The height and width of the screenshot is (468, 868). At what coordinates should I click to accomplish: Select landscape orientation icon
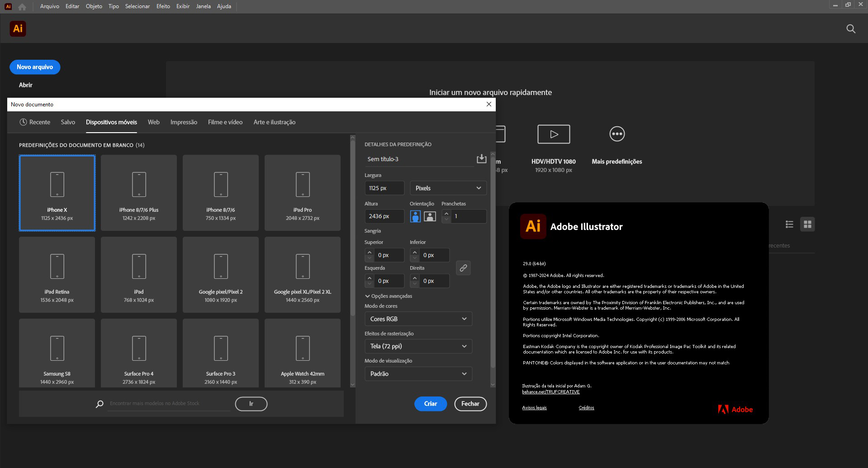pos(430,216)
